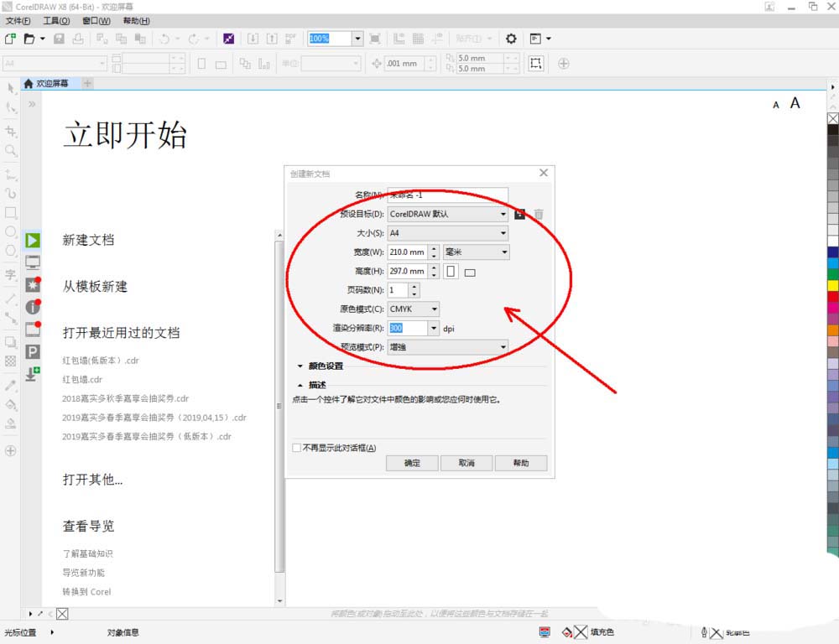Viewport: 839px width, 644px height.
Task: Click the OK button in dialog
Action: point(412,463)
